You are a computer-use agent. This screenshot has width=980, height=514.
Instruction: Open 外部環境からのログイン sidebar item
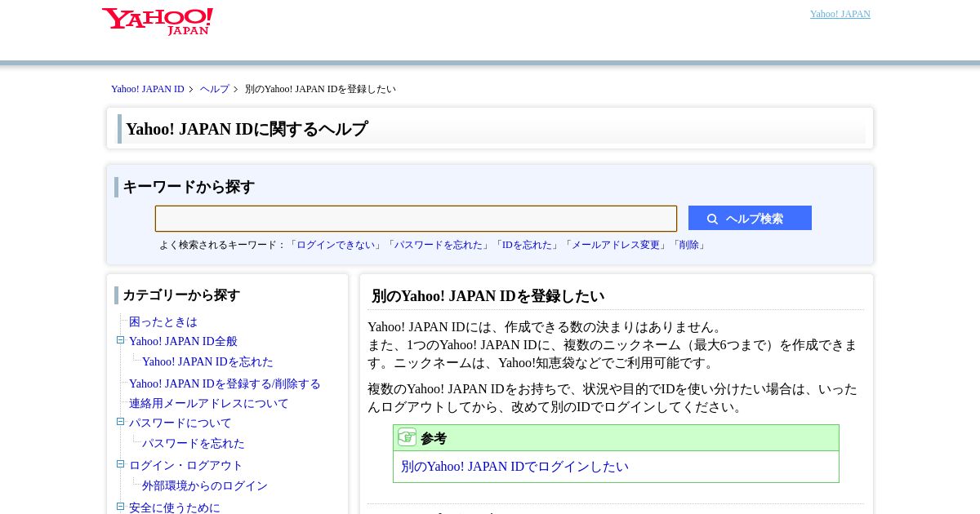[205, 486]
